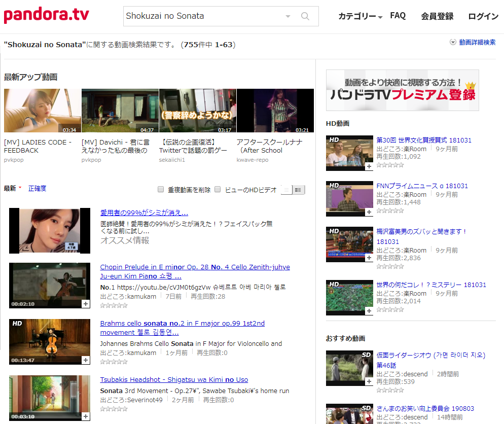Open the FNNプライムニュース HD thumbnail
The width and height of the screenshot is (504, 424).
click(x=349, y=199)
